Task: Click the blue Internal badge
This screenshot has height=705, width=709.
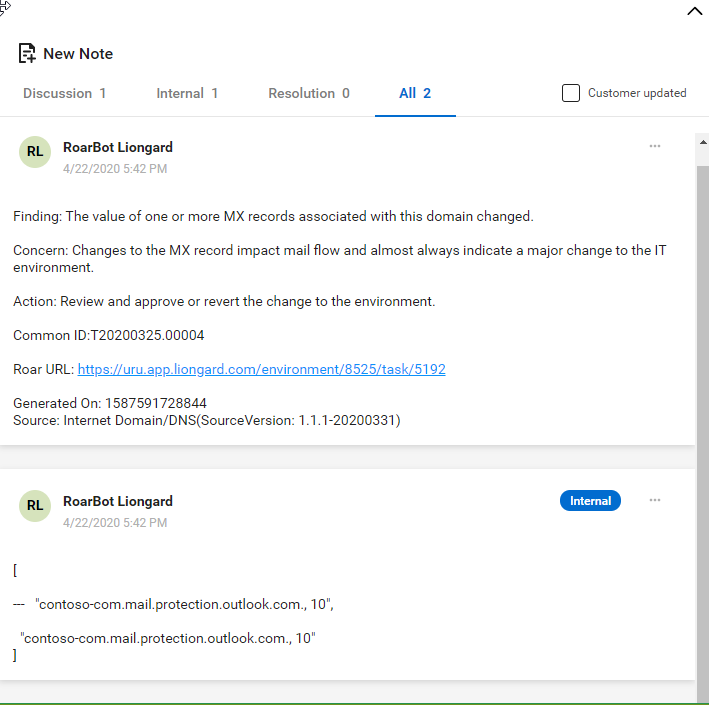Action: pos(590,501)
